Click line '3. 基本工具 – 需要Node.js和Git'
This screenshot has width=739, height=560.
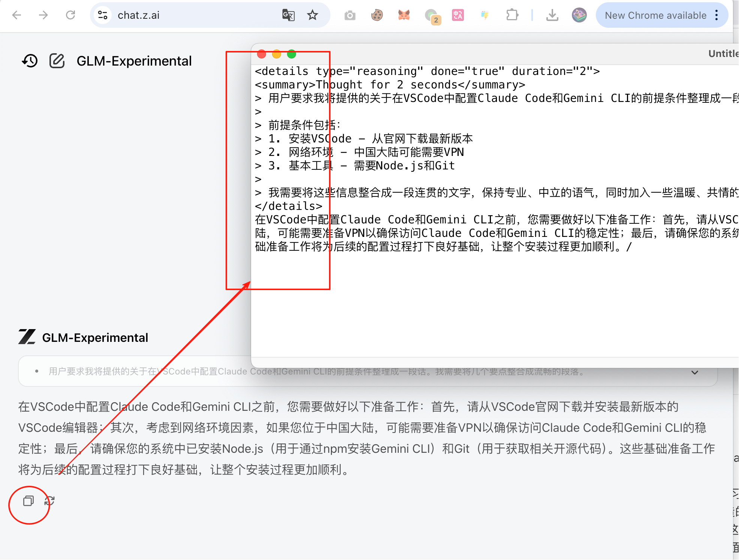click(x=355, y=166)
